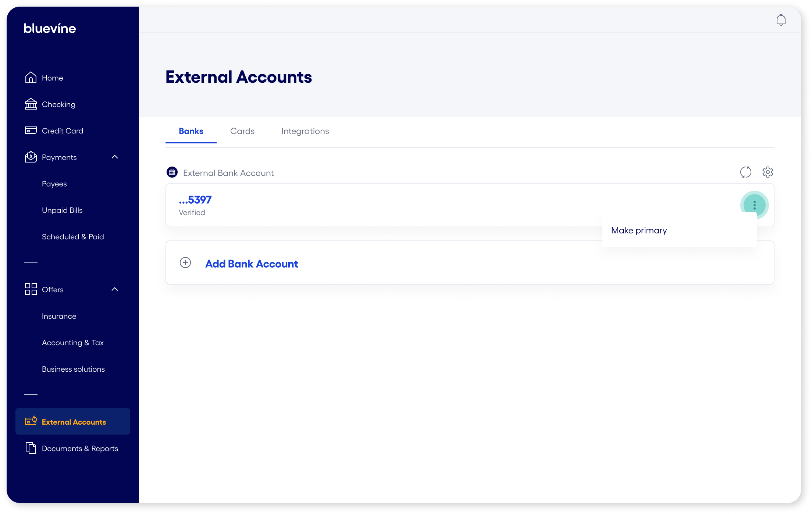
Task: Click the External Accounts sidebar icon
Action: pos(31,421)
